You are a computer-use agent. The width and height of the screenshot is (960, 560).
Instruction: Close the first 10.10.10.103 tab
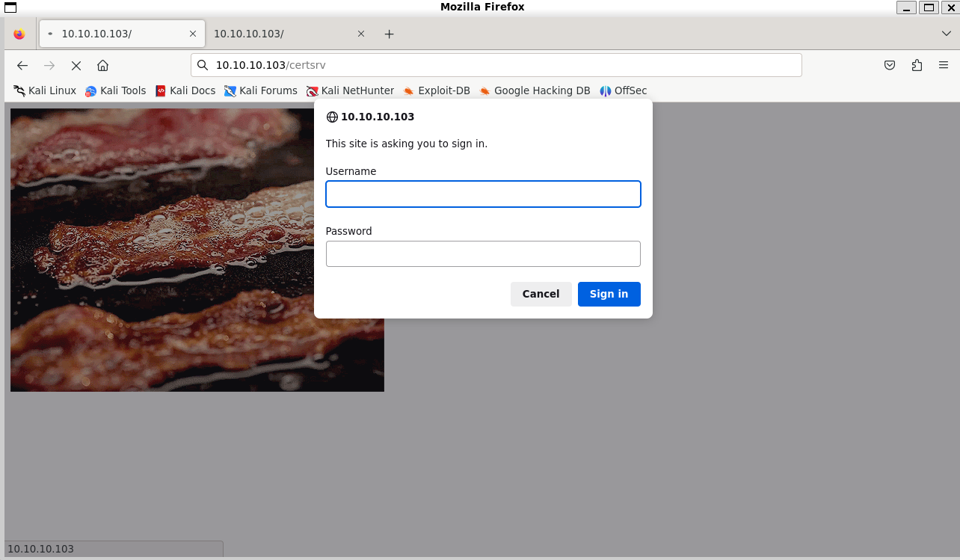[193, 34]
